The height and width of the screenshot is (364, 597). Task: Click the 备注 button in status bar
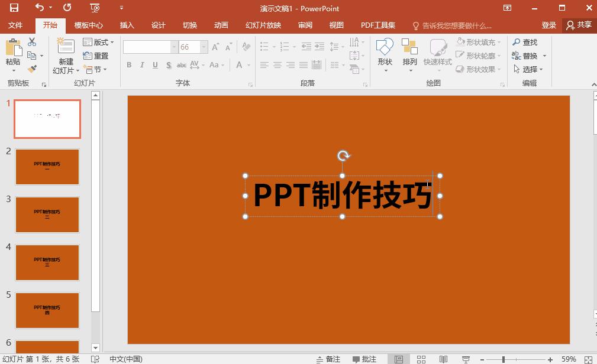[329, 359]
